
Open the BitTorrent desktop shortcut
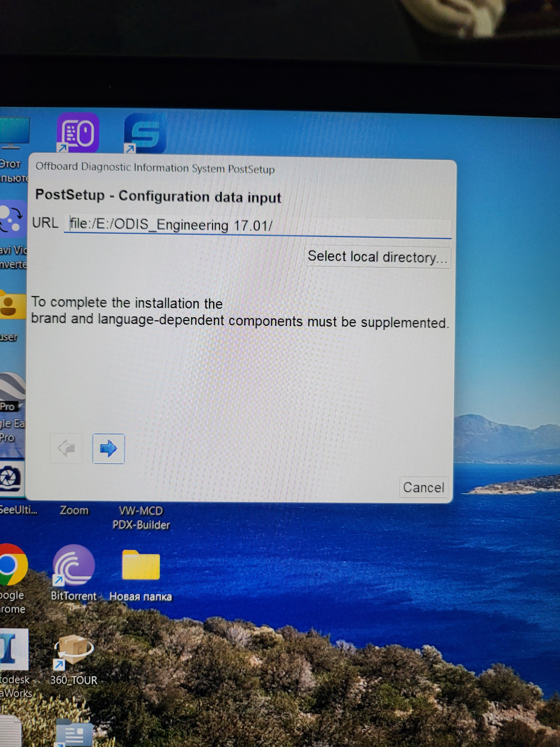(73, 566)
